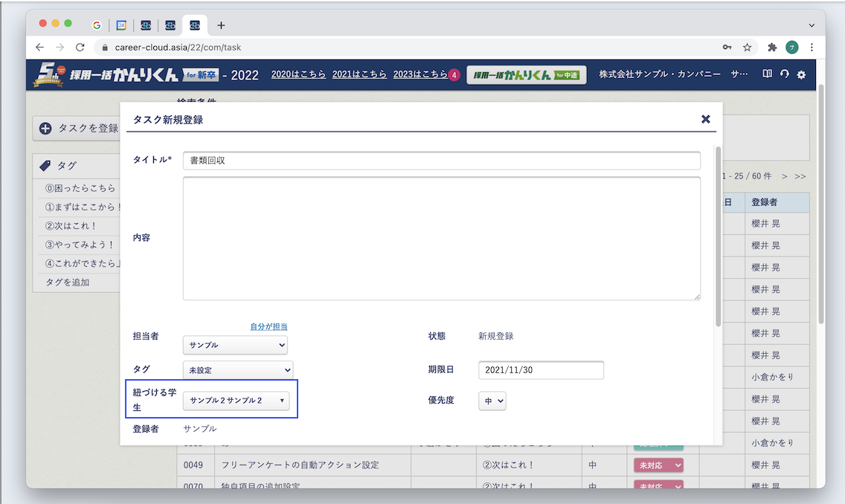
Task: Click the password key icon in address bar
Action: click(x=727, y=47)
